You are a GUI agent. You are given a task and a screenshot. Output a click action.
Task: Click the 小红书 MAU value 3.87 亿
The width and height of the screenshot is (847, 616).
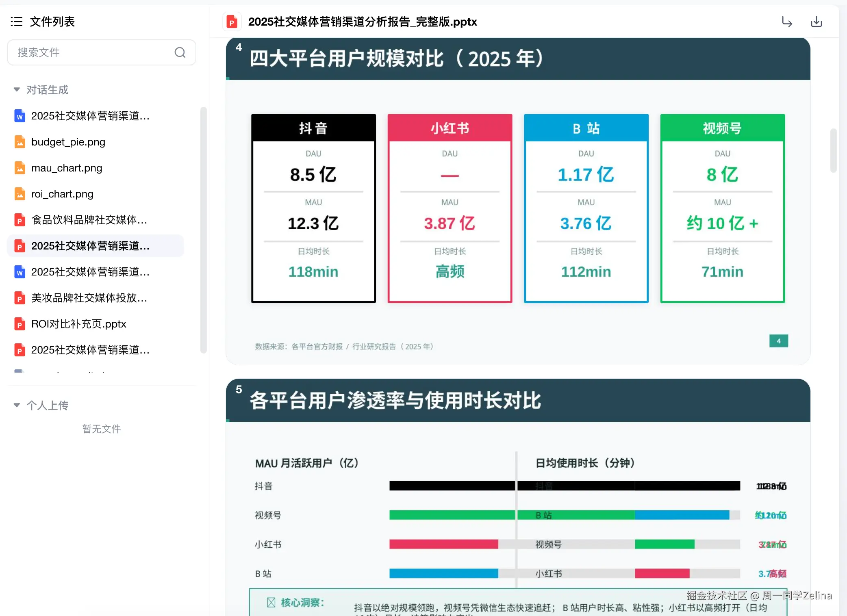click(x=450, y=223)
